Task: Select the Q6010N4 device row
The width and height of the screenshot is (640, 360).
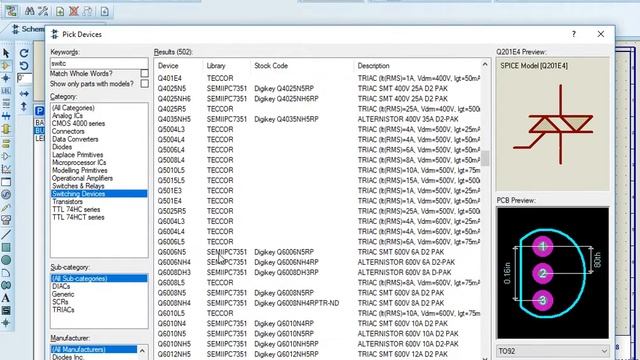Action: pyautogui.click(x=318, y=323)
